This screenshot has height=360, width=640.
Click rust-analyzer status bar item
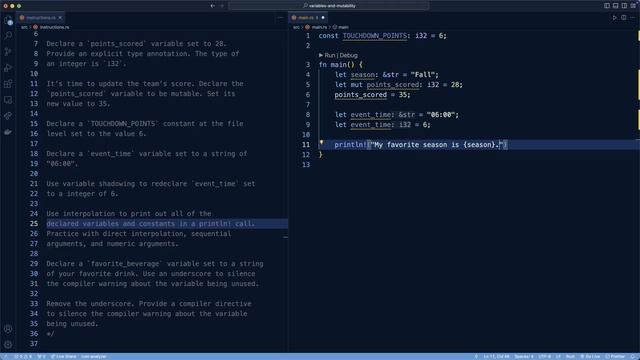[x=93, y=356]
